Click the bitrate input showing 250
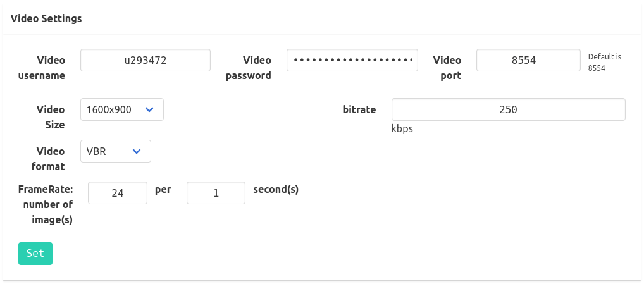The height and width of the screenshot is (284, 644). click(508, 109)
